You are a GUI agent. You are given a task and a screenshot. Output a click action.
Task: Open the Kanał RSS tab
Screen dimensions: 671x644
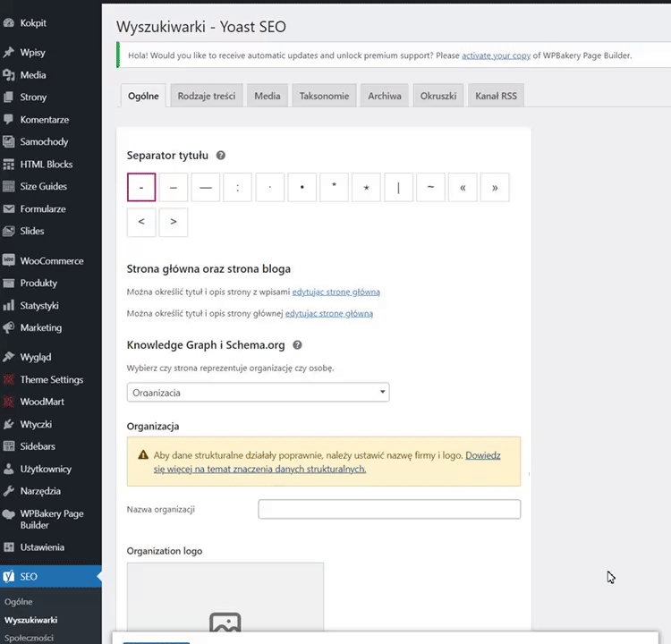click(x=496, y=96)
